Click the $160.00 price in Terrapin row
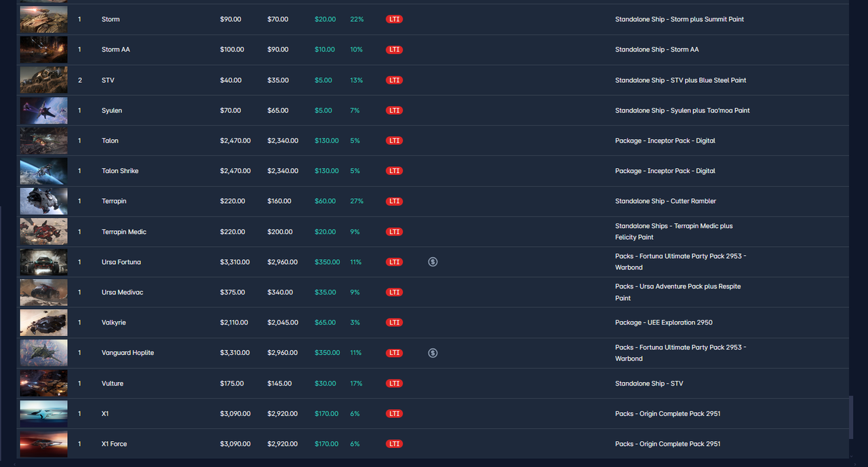The image size is (868, 467). 279,202
